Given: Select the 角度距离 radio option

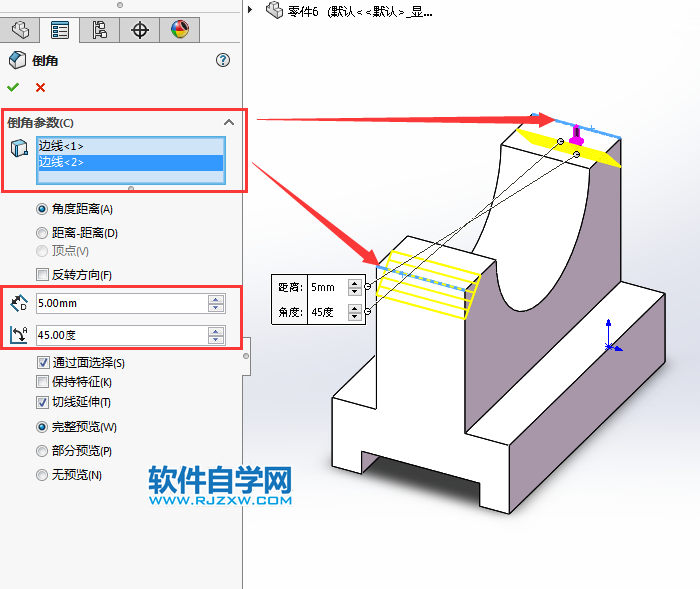Looking at the screenshot, I should pos(42,209).
